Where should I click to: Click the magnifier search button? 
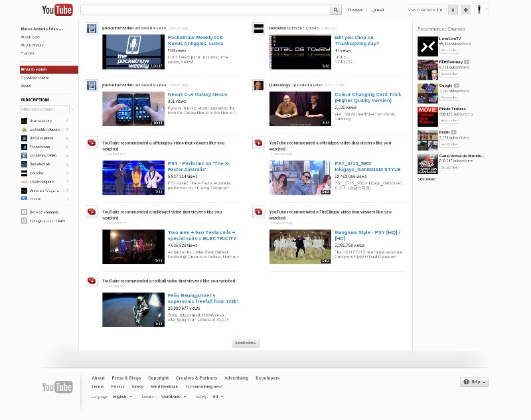point(335,10)
